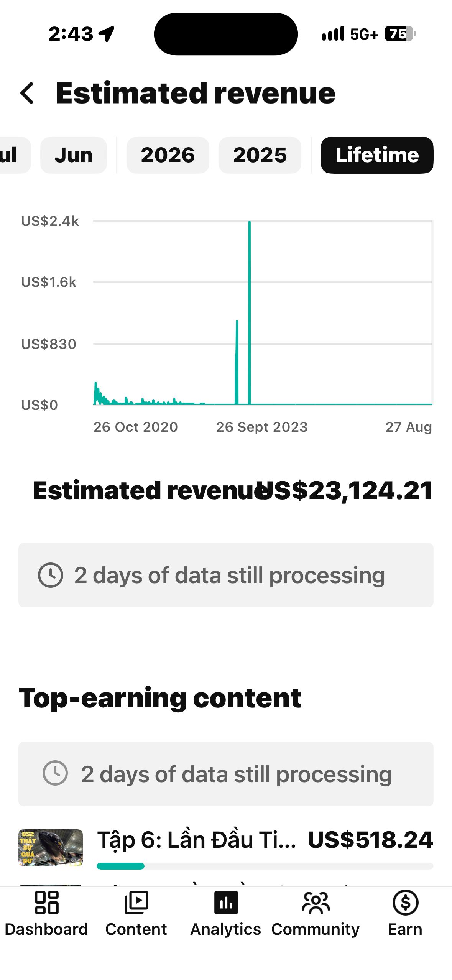452x980 pixels.
Task: Open the Earn dollar icon
Action: (x=405, y=902)
